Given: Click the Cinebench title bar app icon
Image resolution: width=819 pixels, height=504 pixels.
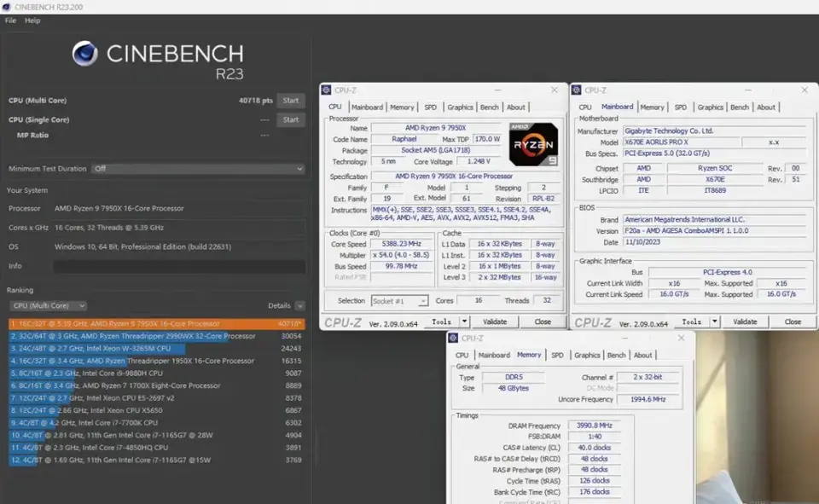Looking at the screenshot, I should (x=6, y=7).
